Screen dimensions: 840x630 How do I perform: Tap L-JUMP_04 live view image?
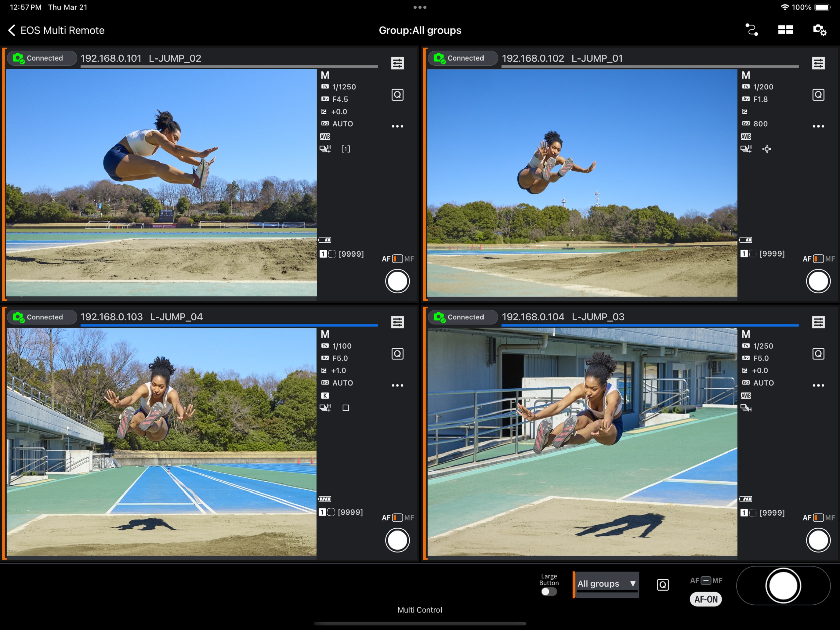[161, 442]
